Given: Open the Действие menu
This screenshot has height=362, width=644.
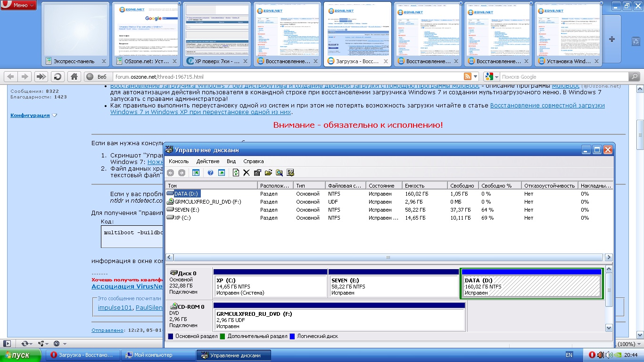Looking at the screenshot, I should 207,161.
